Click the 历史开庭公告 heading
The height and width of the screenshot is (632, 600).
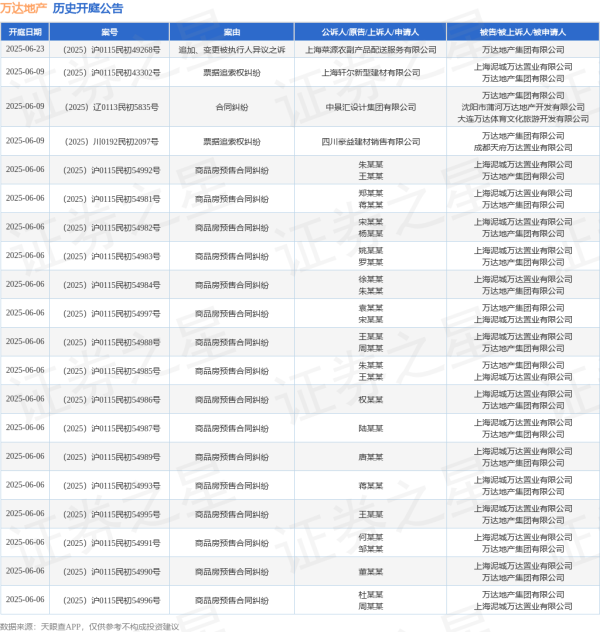[88, 8]
